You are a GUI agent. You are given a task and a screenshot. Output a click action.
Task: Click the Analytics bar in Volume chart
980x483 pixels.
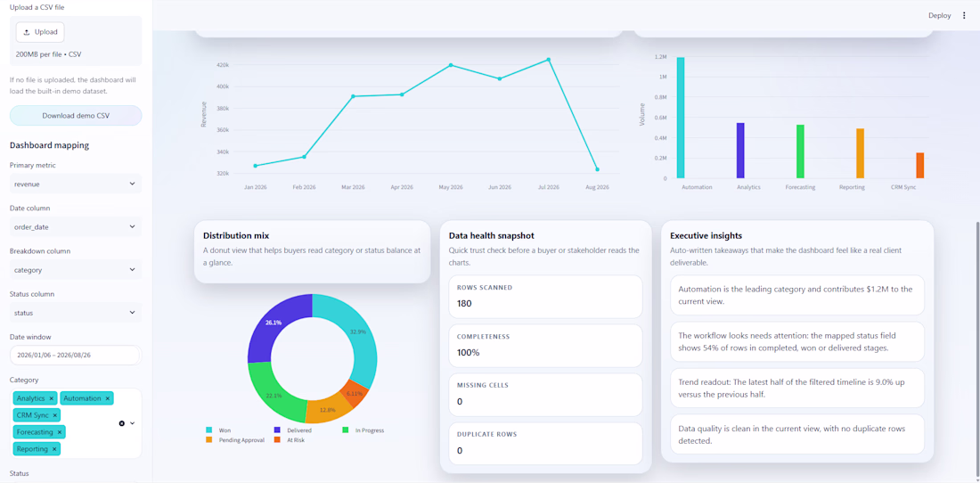click(x=740, y=151)
